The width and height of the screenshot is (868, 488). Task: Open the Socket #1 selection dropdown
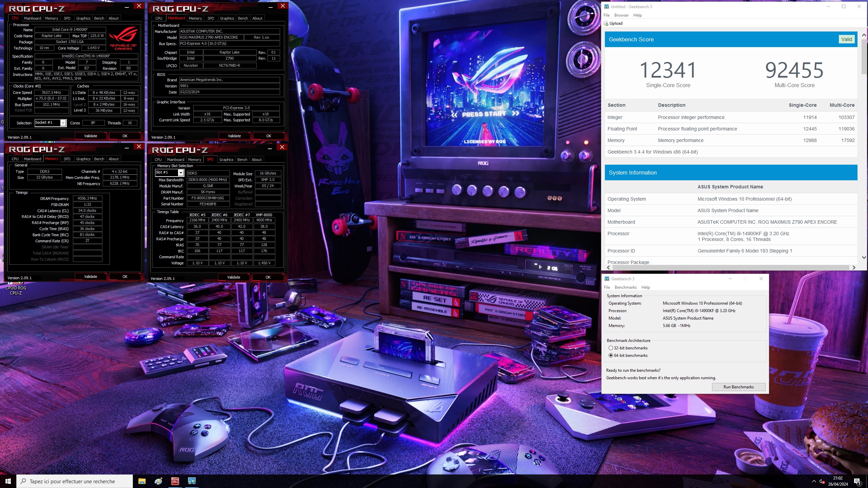click(x=63, y=123)
